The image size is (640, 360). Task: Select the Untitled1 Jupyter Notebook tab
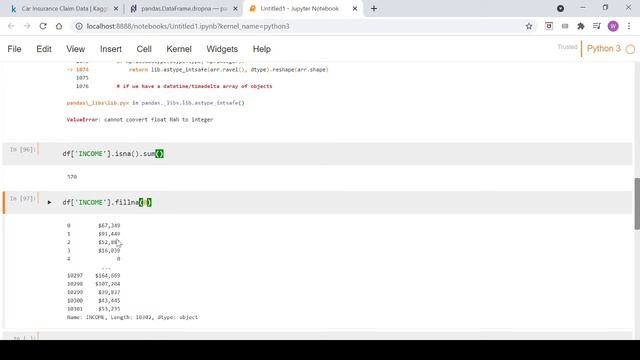[x=302, y=9]
